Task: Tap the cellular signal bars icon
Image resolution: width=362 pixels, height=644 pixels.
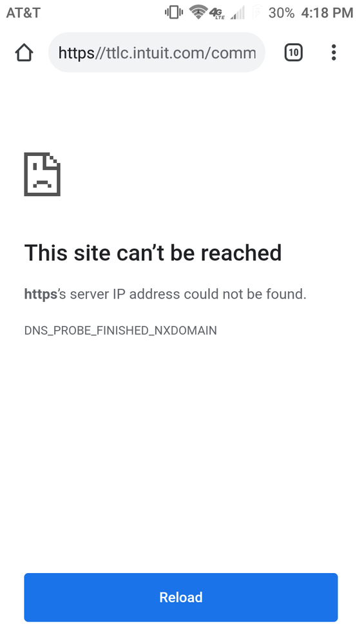Action: tap(238, 13)
